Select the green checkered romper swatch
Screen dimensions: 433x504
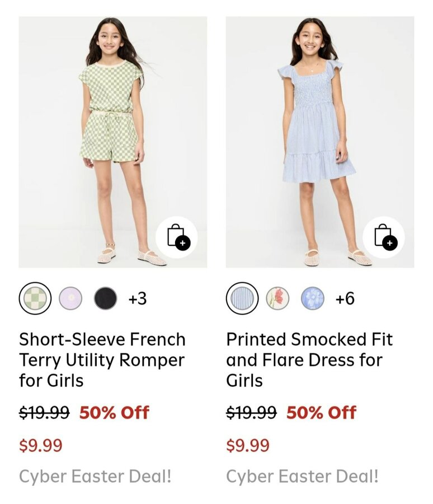(35, 298)
